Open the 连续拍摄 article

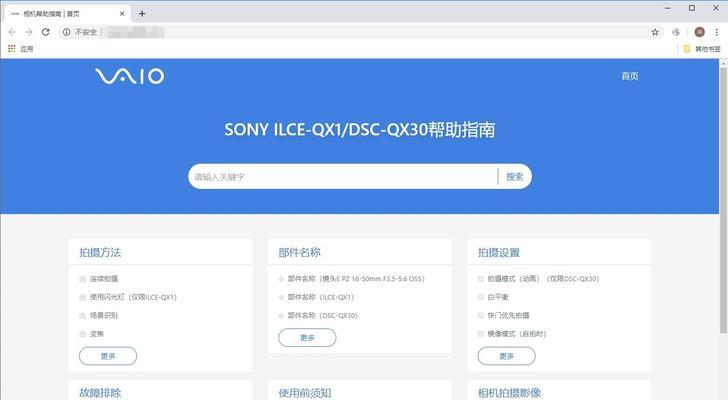coord(104,279)
